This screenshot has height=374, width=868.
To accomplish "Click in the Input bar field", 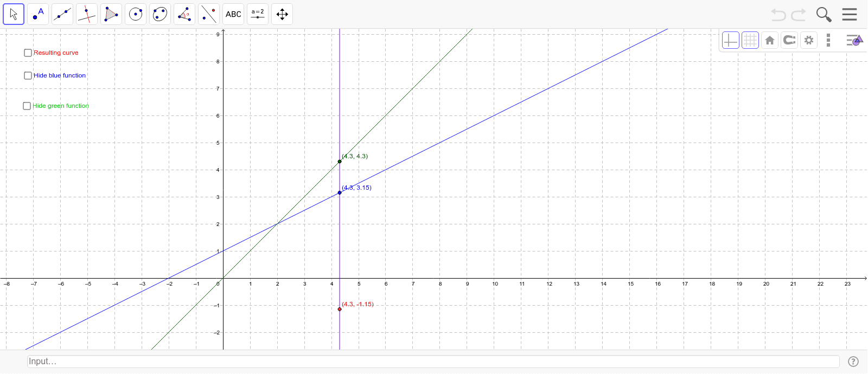I will pos(433,362).
